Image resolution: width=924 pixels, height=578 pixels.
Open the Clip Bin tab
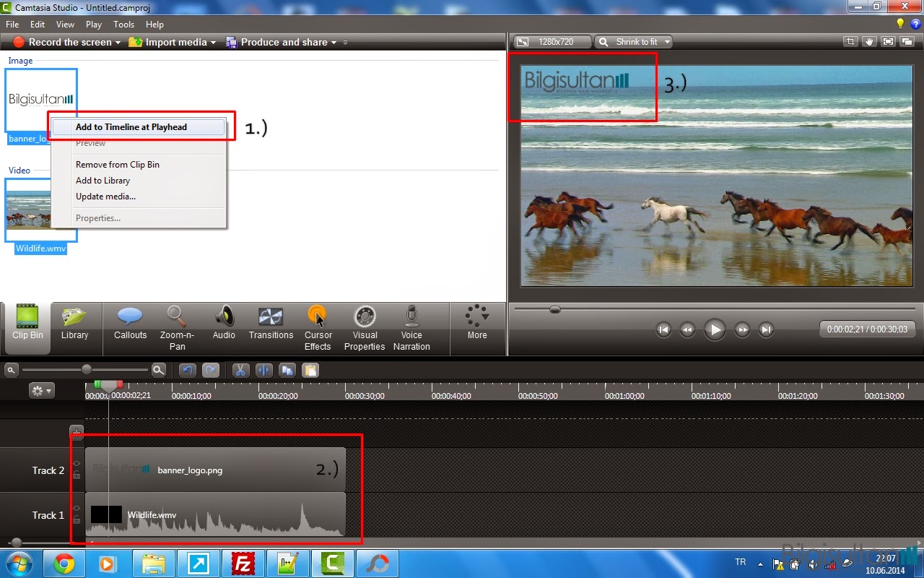click(x=27, y=329)
